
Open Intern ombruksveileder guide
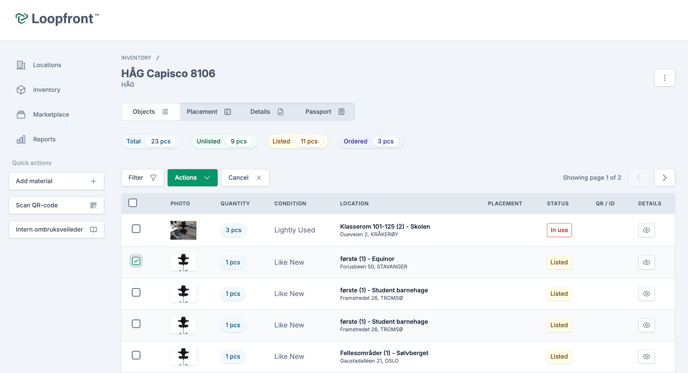[x=56, y=230]
